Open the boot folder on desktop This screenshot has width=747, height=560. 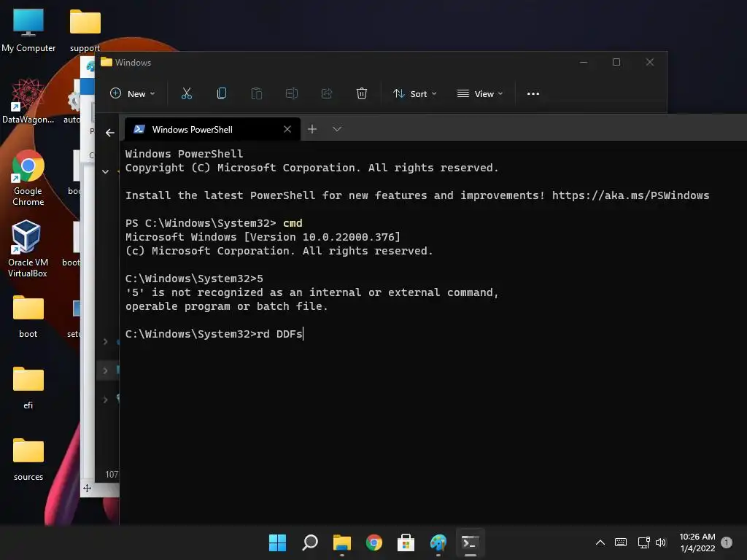pos(28,316)
